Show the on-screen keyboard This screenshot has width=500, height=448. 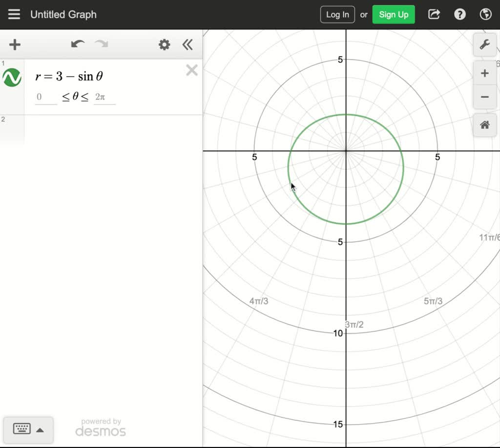(21, 428)
